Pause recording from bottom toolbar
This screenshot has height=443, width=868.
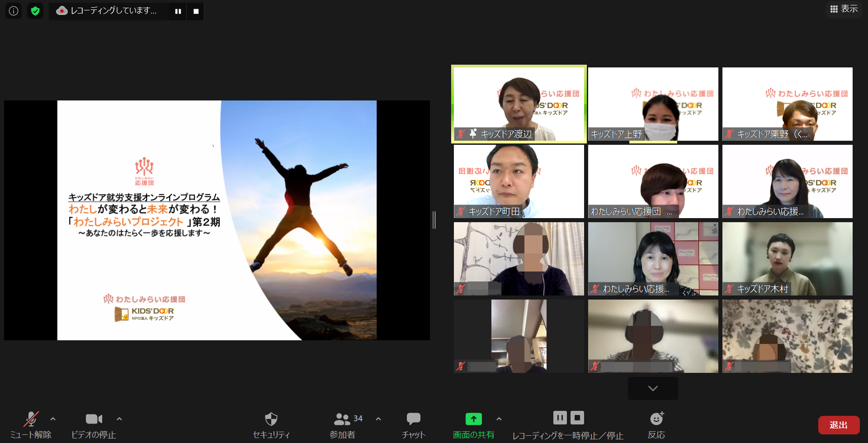(x=560, y=418)
